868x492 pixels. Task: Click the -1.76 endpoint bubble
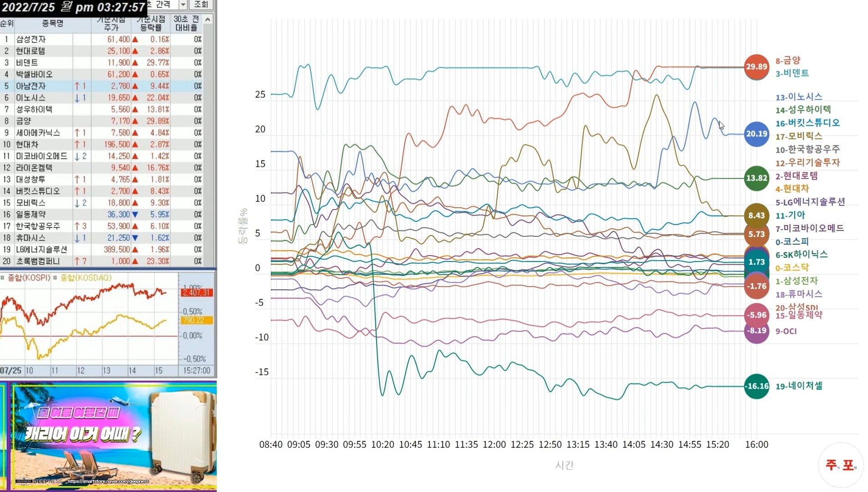tap(756, 286)
